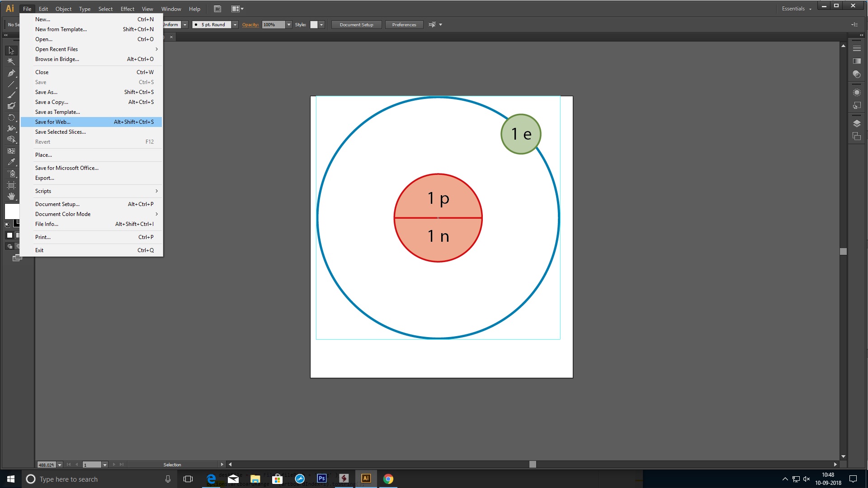Open the Open Recent Files submenu
868x488 pixels.
click(91, 49)
